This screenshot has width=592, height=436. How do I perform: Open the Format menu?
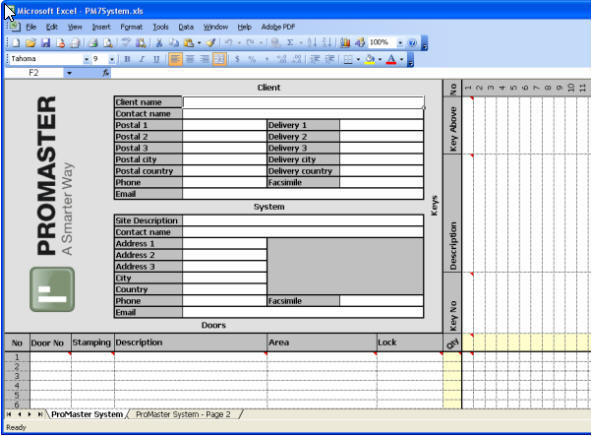tap(131, 27)
